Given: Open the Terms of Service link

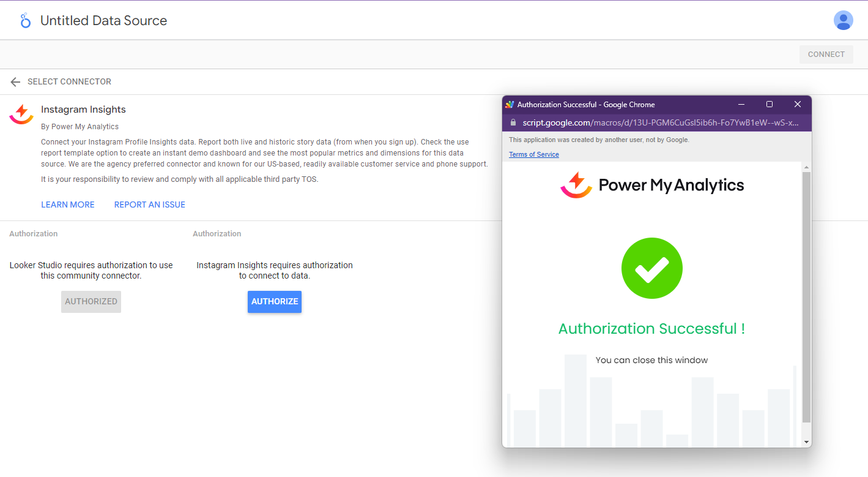Looking at the screenshot, I should click(533, 154).
